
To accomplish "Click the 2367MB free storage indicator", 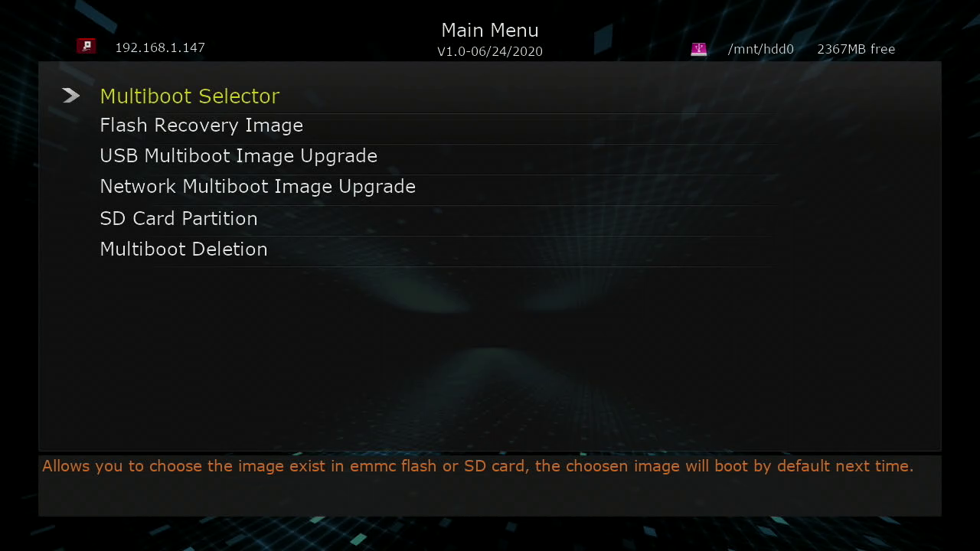I will coord(856,49).
